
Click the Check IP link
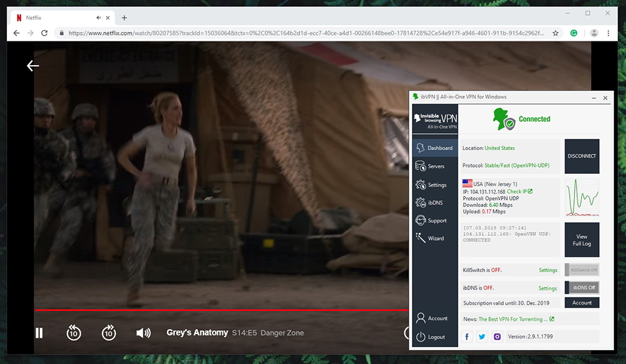pyautogui.click(x=520, y=191)
